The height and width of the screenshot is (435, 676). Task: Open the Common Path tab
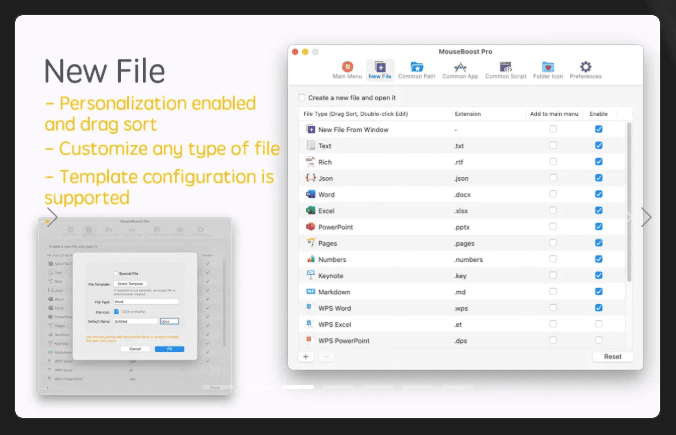tap(416, 70)
